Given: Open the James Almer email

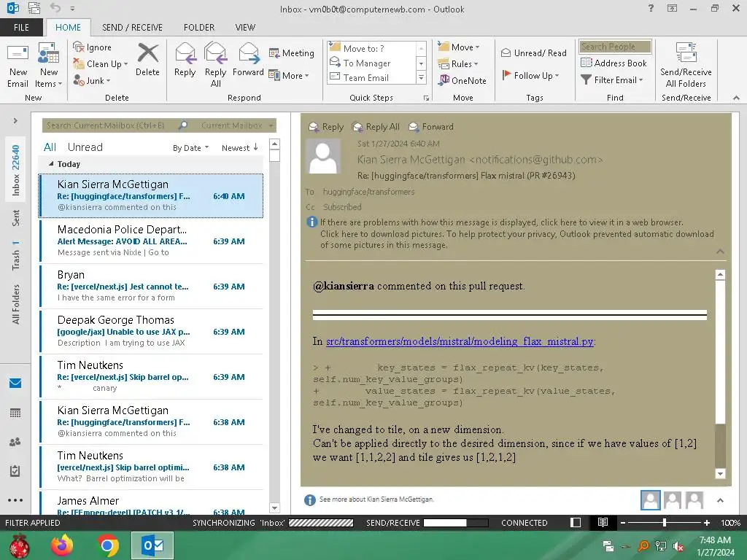Looking at the screenshot, I should pos(151,504).
